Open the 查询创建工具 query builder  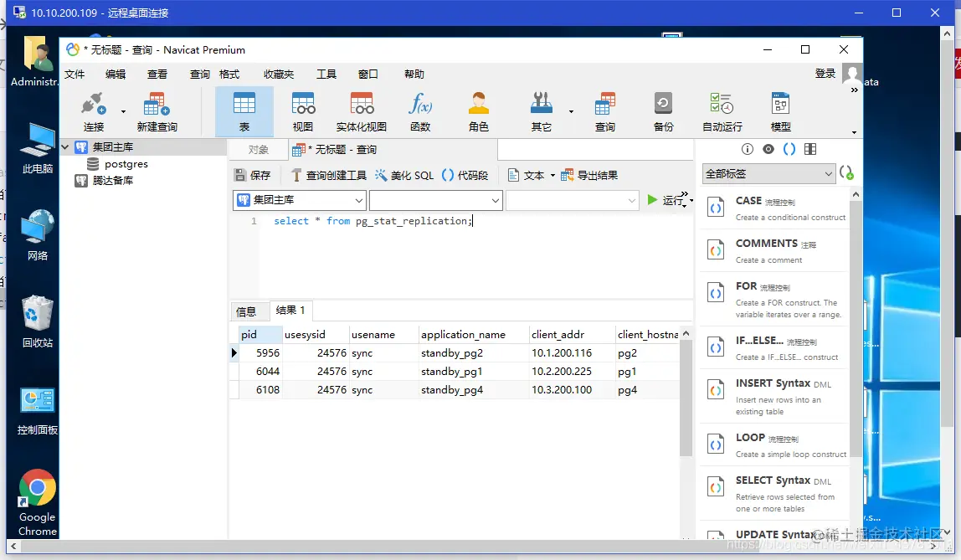pyautogui.click(x=328, y=175)
